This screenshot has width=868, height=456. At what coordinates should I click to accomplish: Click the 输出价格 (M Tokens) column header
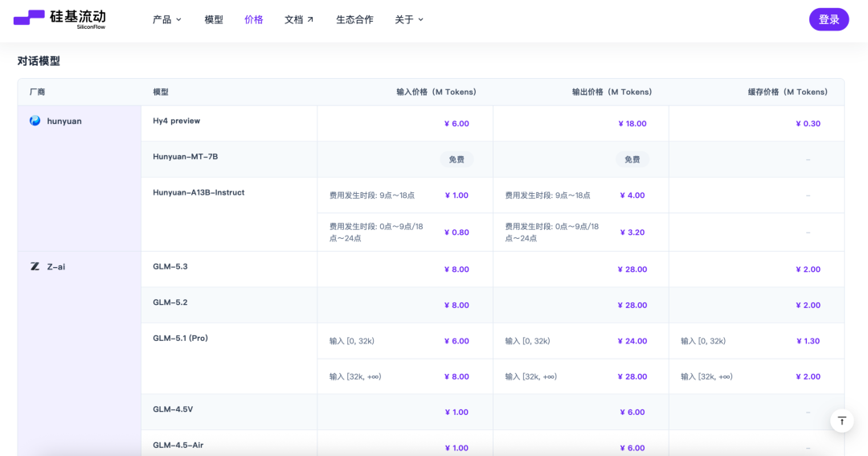612,92
